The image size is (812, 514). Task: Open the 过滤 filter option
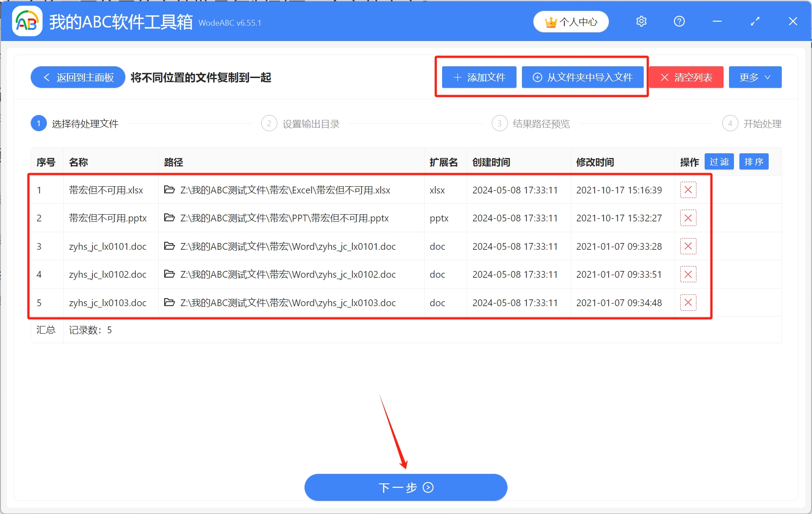click(720, 161)
